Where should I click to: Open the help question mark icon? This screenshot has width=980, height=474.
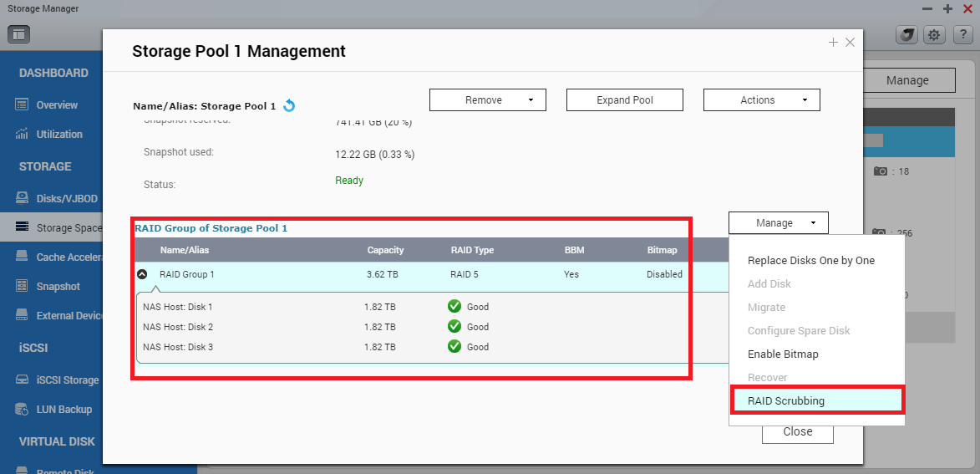click(x=962, y=34)
